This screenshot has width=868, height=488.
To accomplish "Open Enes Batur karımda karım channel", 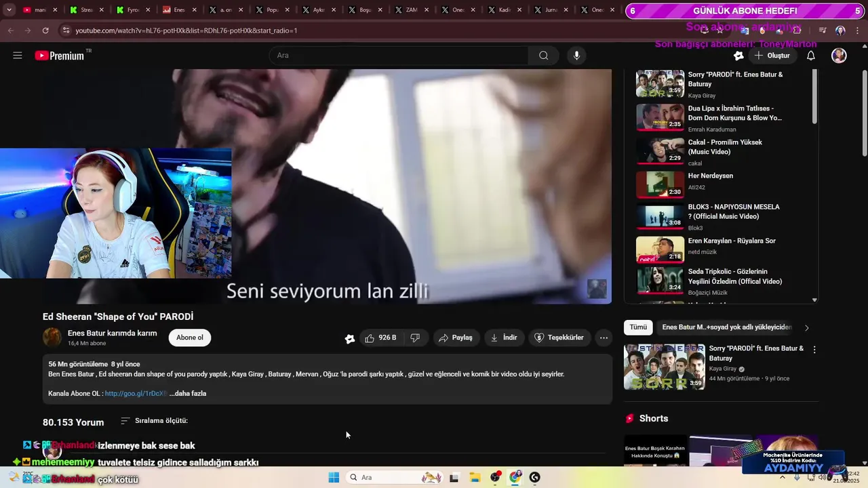I will pos(113,333).
